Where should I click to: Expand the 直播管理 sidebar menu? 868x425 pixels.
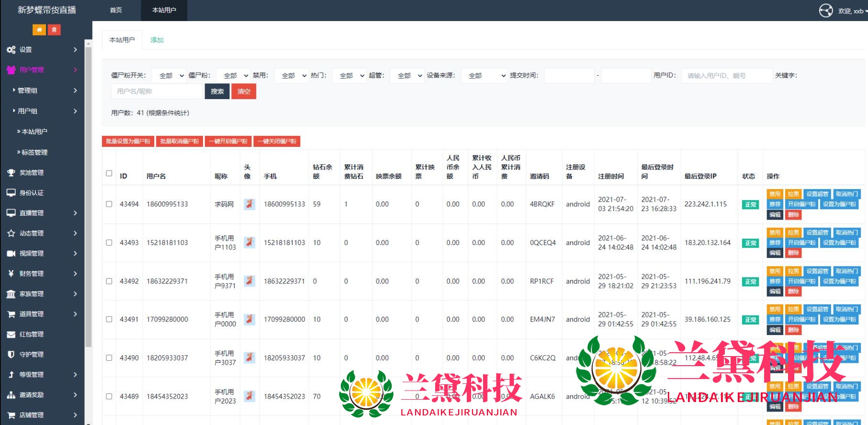[x=42, y=213]
